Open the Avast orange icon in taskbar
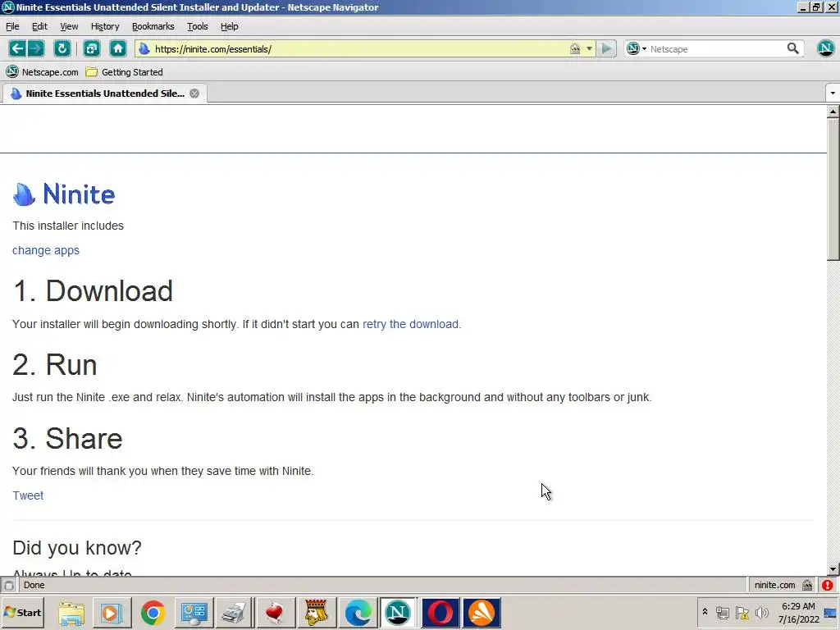The height and width of the screenshot is (630, 840). click(481, 612)
